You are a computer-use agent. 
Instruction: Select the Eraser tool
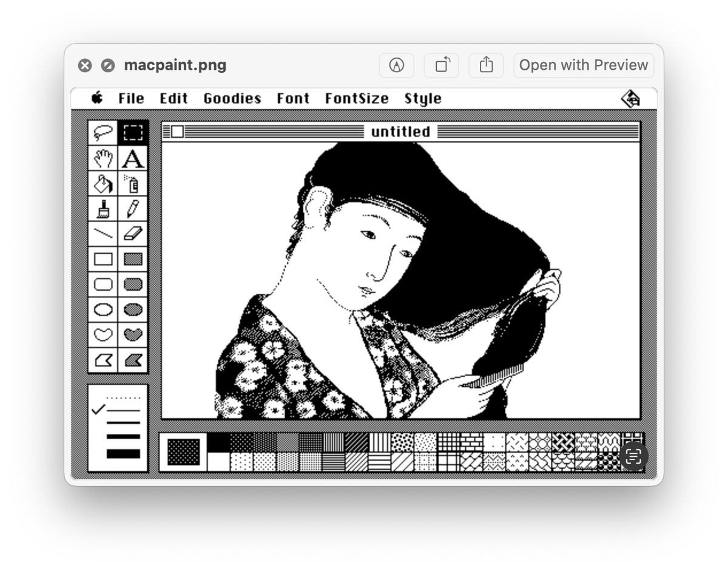[x=133, y=234]
